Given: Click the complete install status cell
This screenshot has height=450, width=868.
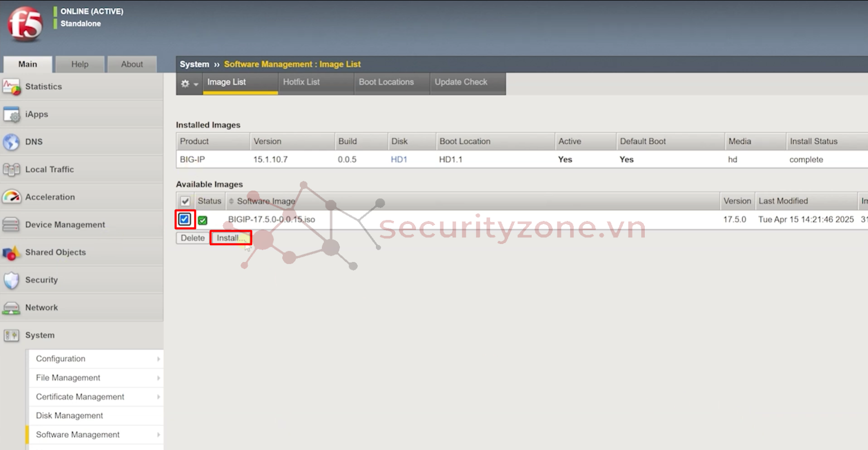Looking at the screenshot, I should (x=806, y=160).
